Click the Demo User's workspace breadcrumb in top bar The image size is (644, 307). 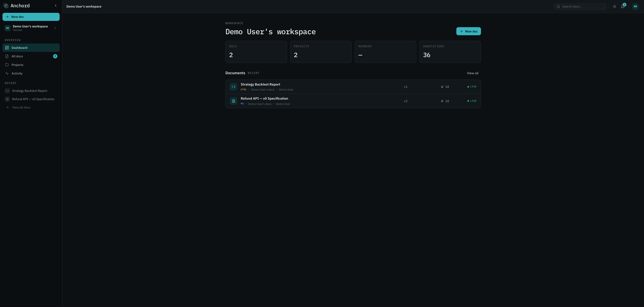click(84, 7)
